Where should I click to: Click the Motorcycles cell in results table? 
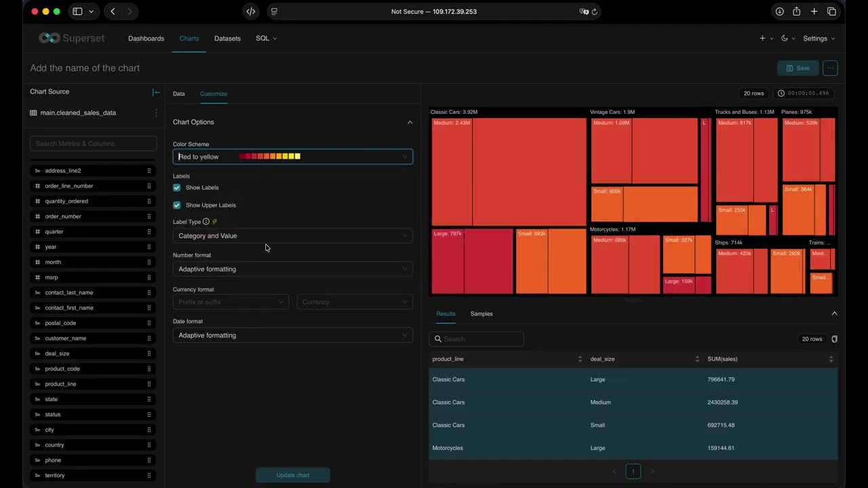448,448
